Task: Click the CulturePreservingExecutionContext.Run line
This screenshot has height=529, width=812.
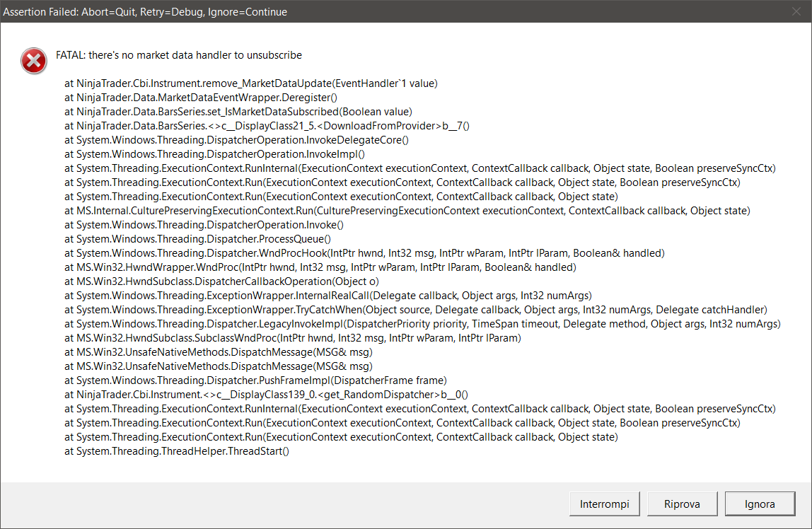Action: [407, 211]
